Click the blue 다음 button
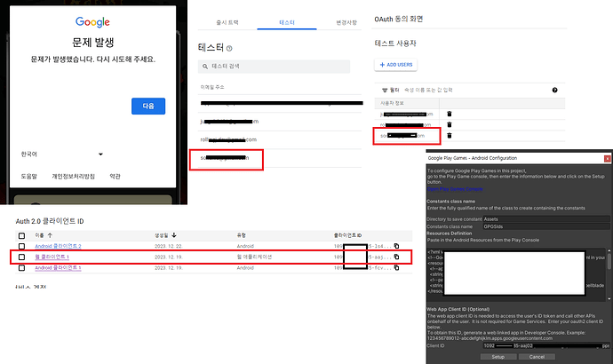The height and width of the screenshot is (364, 613). click(148, 107)
